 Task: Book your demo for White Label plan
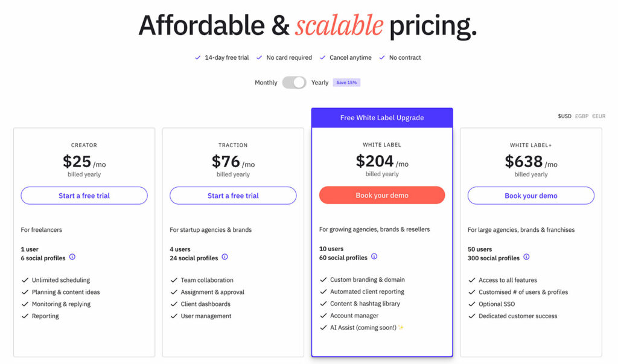click(x=382, y=195)
